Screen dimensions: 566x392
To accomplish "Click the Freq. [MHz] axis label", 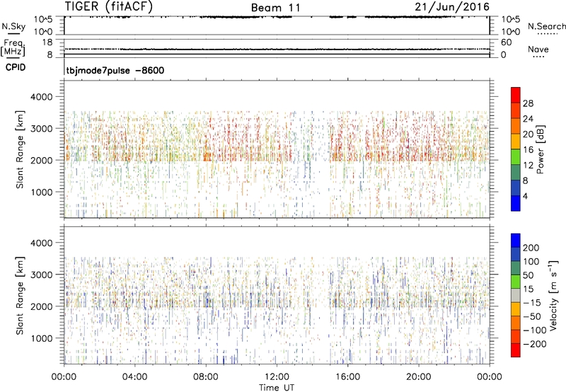I will (x=13, y=47).
